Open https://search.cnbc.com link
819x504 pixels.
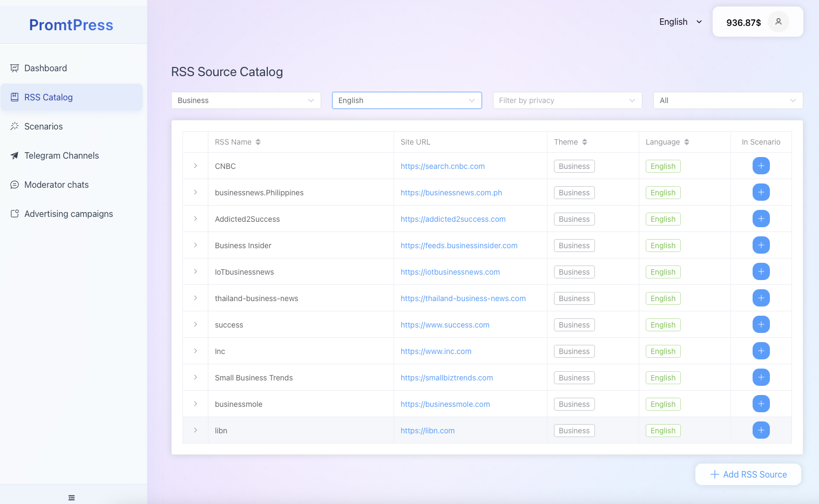[443, 166]
